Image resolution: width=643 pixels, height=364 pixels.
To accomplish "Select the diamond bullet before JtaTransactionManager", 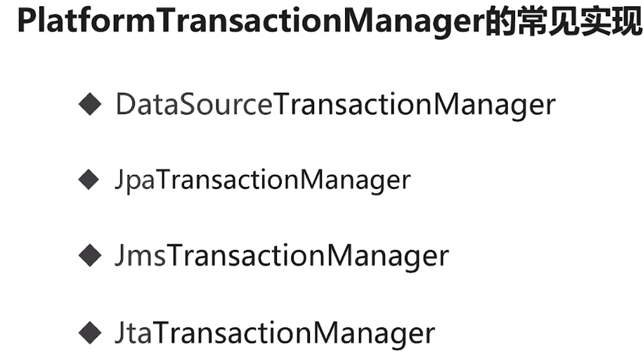I will click(91, 332).
